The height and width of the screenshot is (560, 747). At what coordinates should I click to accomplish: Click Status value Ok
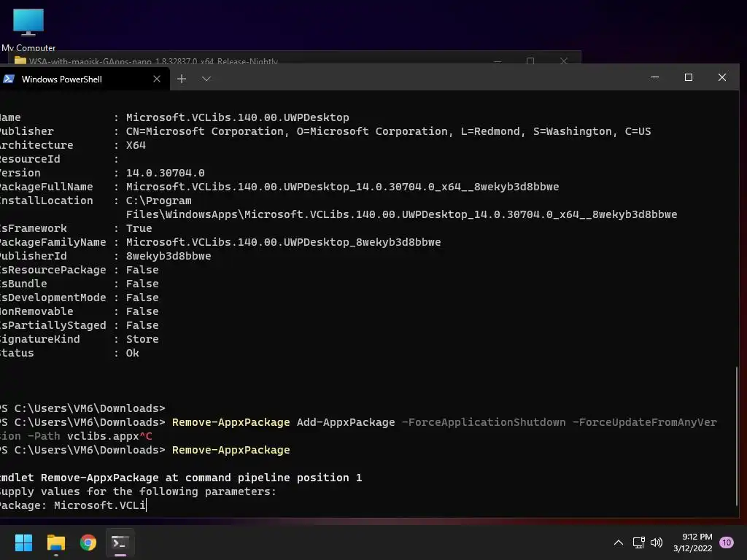133,353
